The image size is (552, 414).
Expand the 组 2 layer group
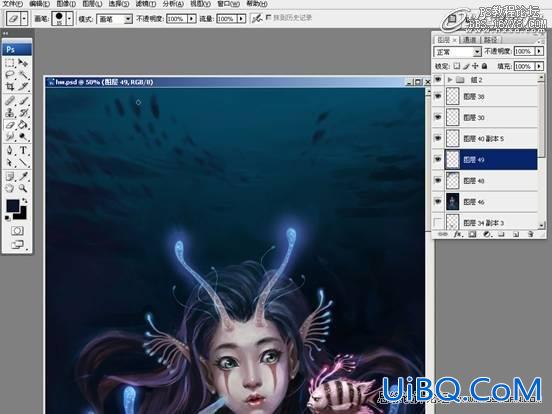pos(450,80)
